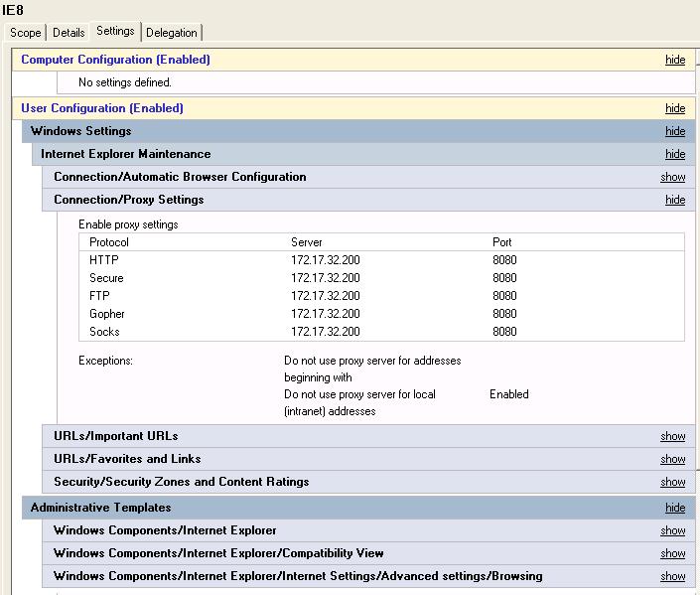Show Security Zones and Content Ratings
The width and height of the screenshot is (700, 595).
(673, 482)
